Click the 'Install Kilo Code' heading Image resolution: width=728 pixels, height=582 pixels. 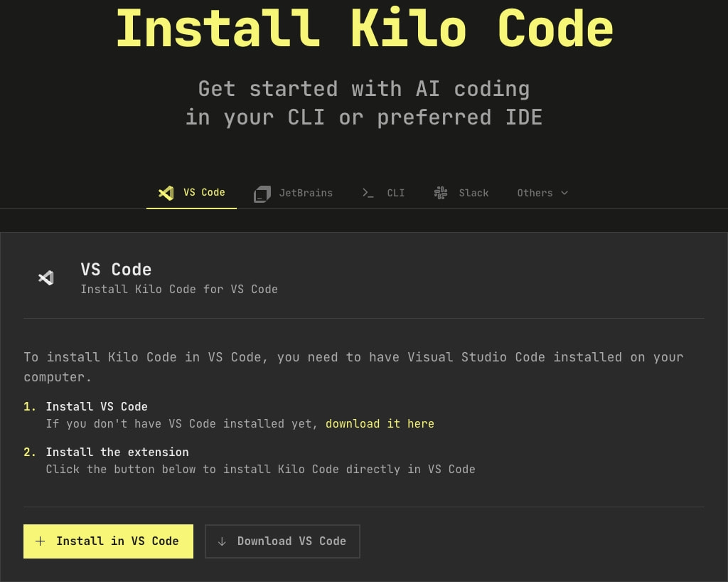[x=365, y=28]
